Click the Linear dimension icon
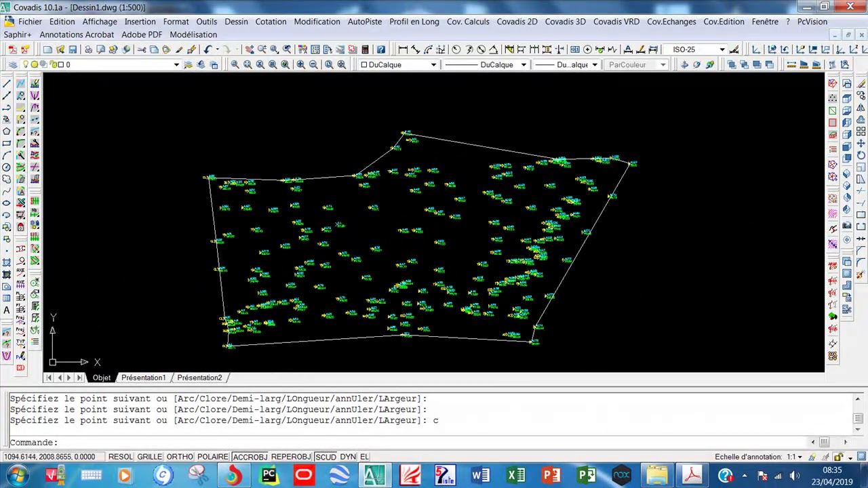This screenshot has width=868, height=488. click(403, 49)
